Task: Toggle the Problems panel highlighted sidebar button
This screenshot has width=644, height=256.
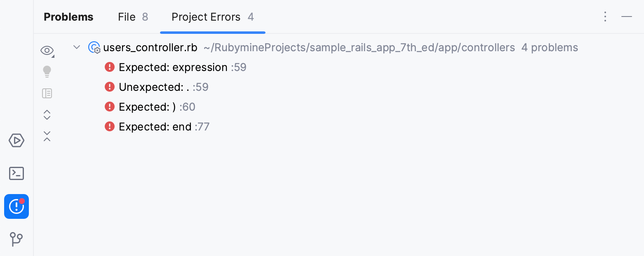Action: pyautogui.click(x=16, y=206)
